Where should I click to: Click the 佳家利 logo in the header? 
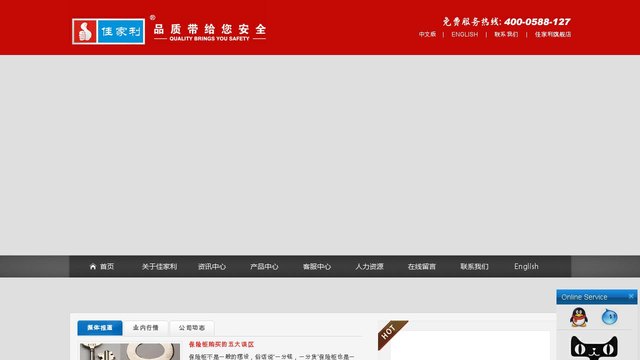pyautogui.click(x=108, y=31)
